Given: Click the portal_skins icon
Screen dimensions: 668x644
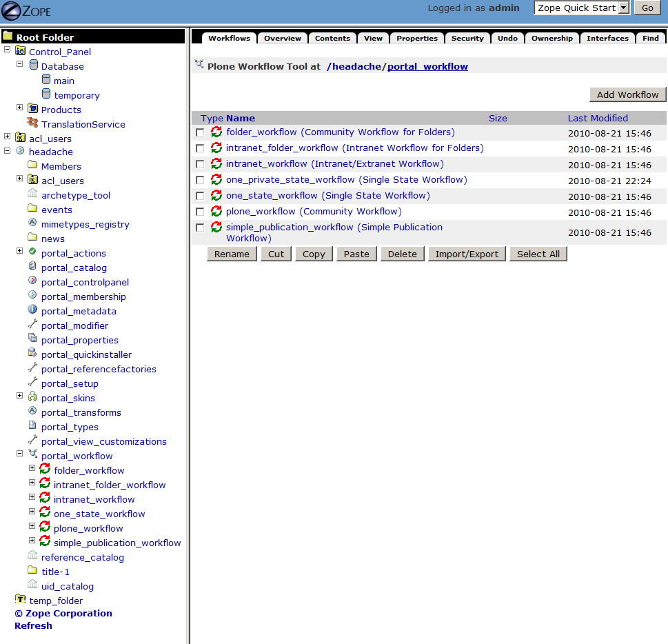Looking at the screenshot, I should pos(32,396).
